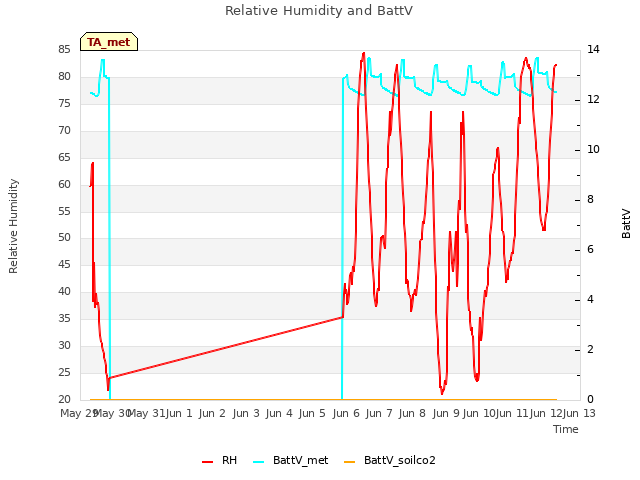Screen dimensions: 640x480
Task: Click the 12 right axis tick label
Action: click(x=593, y=99)
